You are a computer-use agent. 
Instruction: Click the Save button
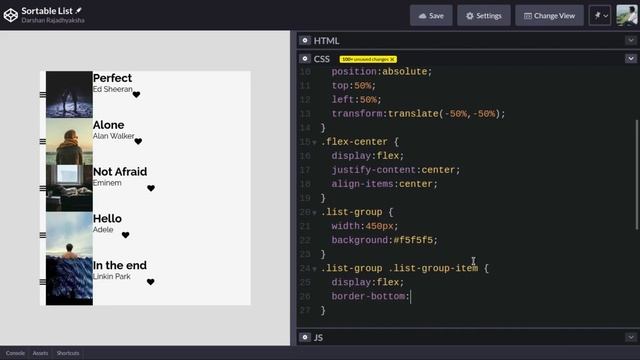click(x=431, y=16)
